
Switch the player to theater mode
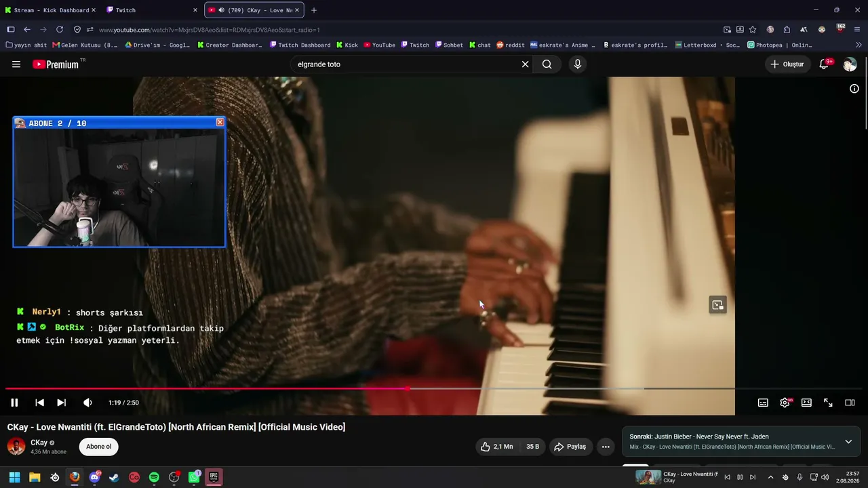coord(806,403)
